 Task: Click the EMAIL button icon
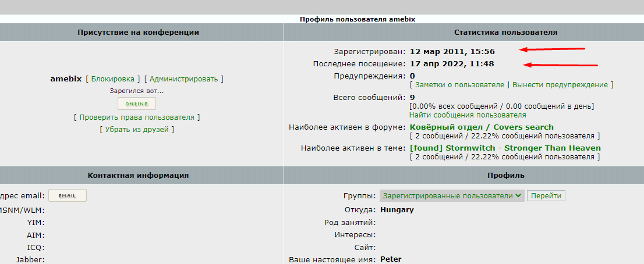tap(68, 195)
